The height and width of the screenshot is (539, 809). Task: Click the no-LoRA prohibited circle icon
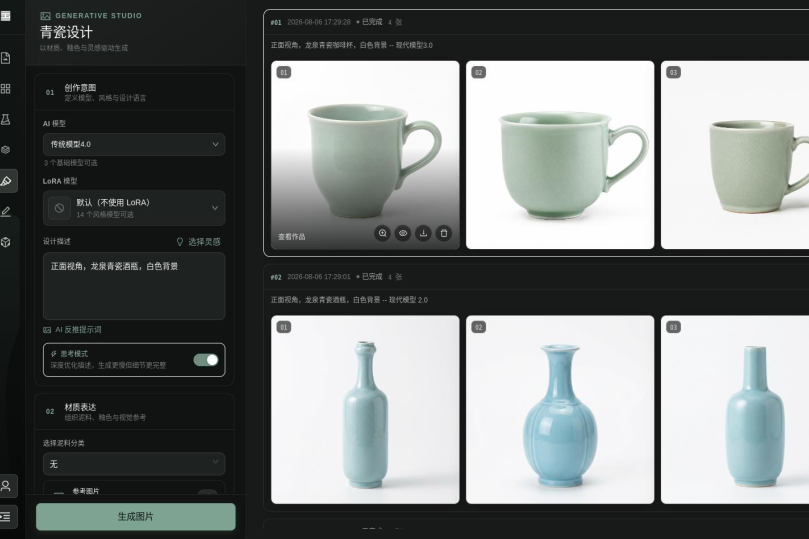click(x=59, y=208)
